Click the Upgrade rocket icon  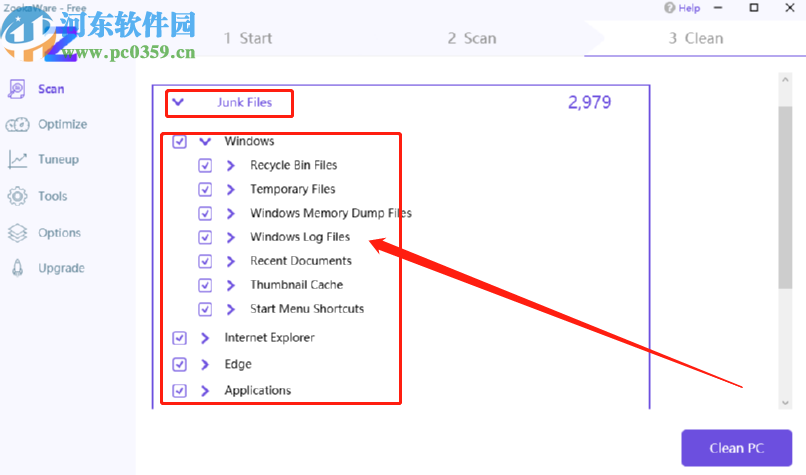click(17, 268)
